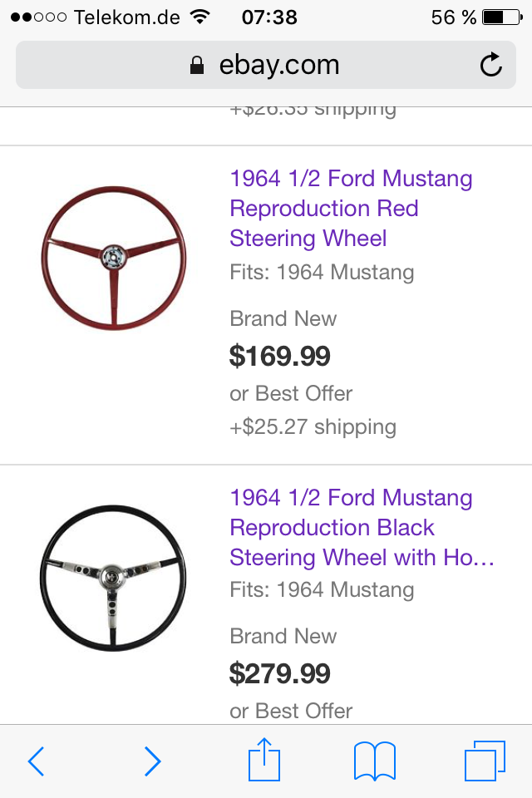Tap the Telekom.de carrier label
This screenshot has height=798, width=532.
tap(126, 17)
